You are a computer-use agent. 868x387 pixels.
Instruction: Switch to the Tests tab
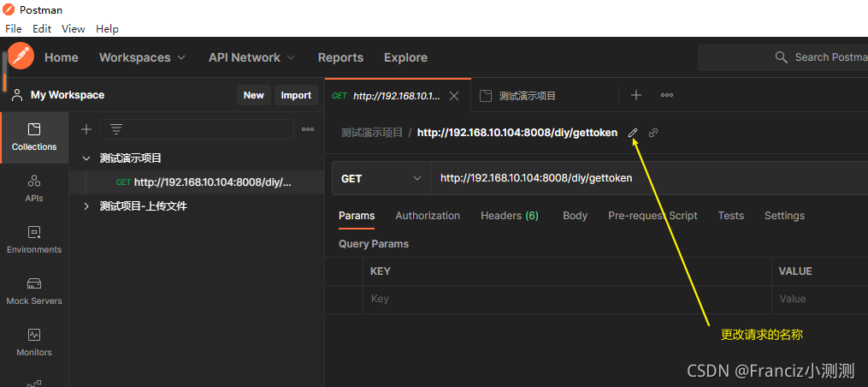pos(730,216)
